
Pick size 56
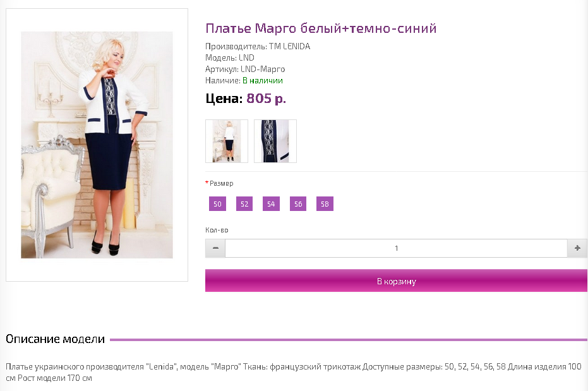[298, 204]
